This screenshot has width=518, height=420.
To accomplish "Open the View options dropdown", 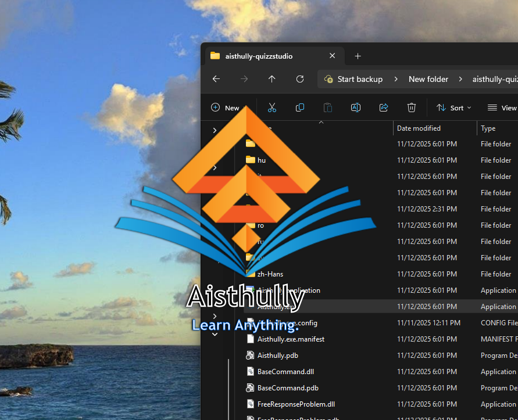I will point(502,107).
